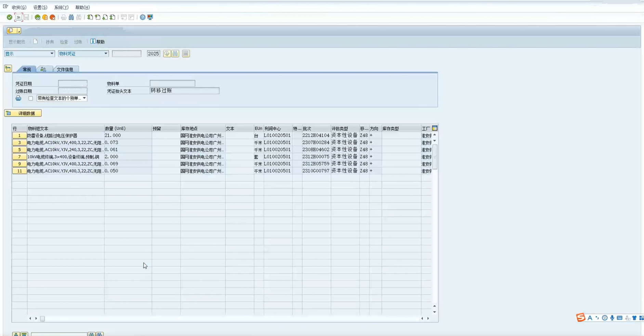Screen dimensions: 644x336
Task: Click the binoculars Find icon in toolbar
Action: click(71, 17)
